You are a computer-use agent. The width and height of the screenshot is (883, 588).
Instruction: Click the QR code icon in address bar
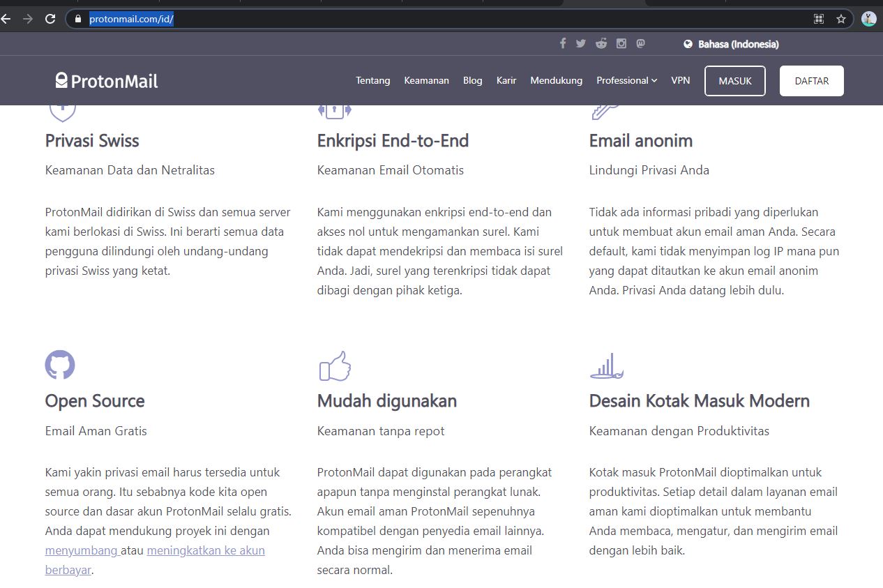pos(819,19)
